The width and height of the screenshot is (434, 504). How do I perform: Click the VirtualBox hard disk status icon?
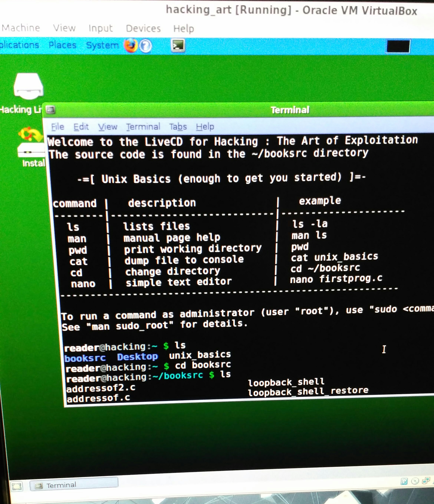[x=404, y=481]
